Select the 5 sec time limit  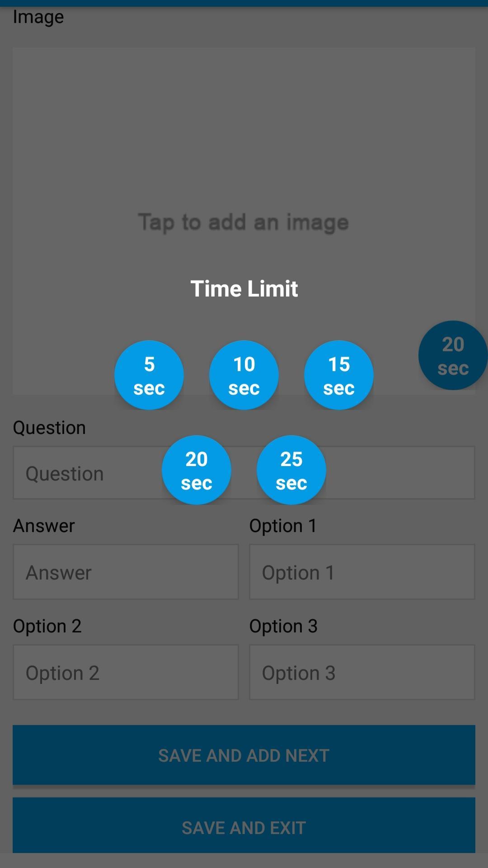pos(149,375)
